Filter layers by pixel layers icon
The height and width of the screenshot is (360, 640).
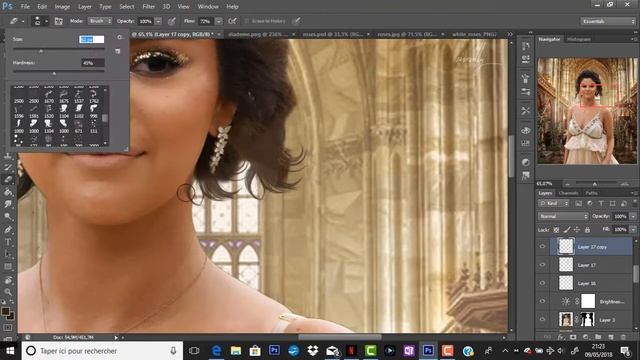tap(578, 203)
